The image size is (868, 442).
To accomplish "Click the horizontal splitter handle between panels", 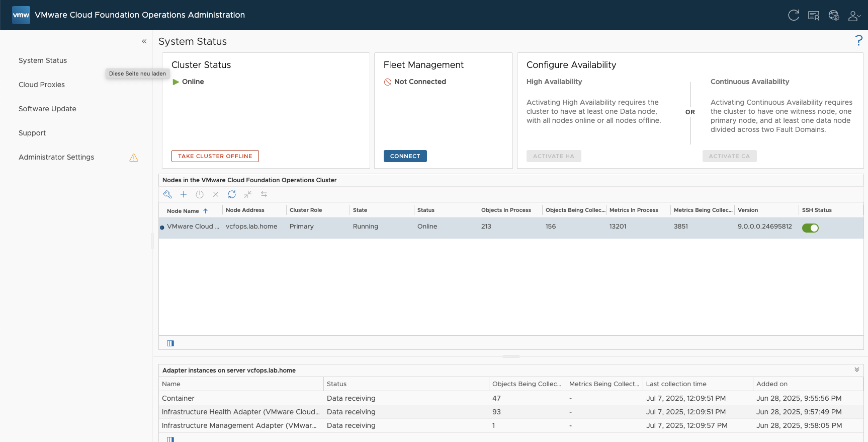I will coord(511,356).
